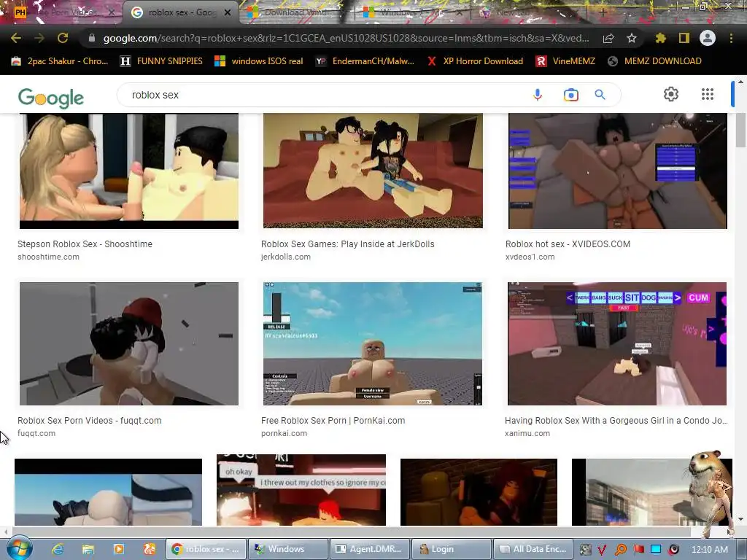Open a new tab with the plus button
This screenshot has width=747, height=560.
click(x=603, y=13)
